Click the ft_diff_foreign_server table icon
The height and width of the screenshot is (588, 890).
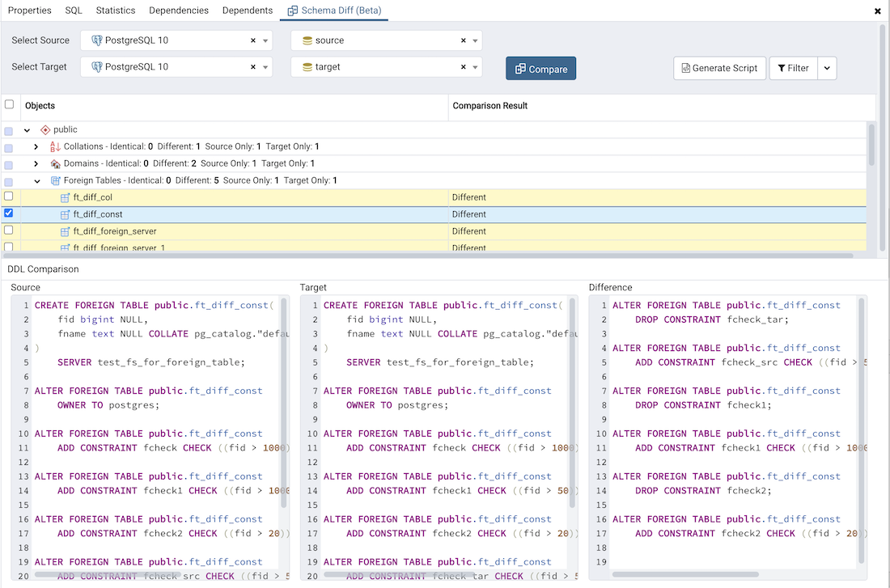66,231
